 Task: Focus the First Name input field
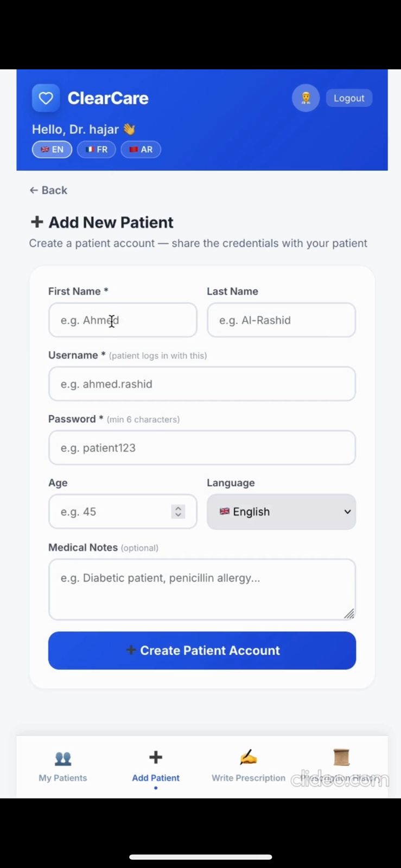pos(123,320)
